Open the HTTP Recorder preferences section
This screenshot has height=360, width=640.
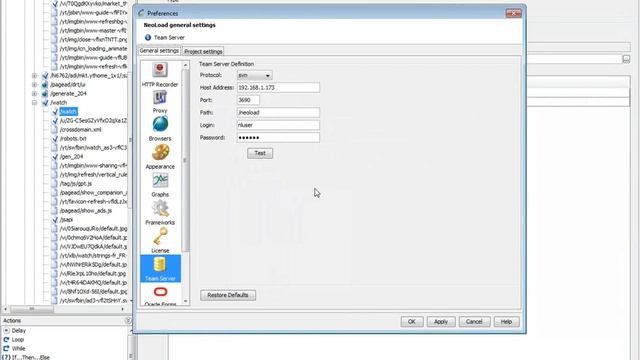(x=160, y=75)
